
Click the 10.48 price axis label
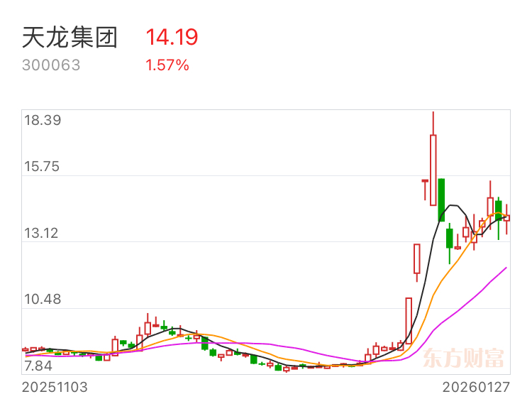point(43,299)
